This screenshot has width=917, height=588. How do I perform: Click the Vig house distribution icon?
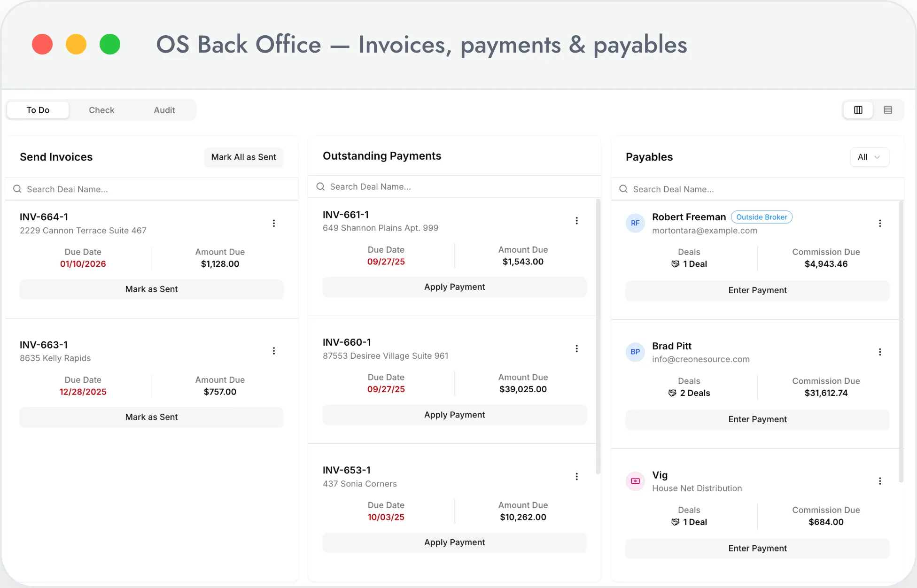click(635, 481)
